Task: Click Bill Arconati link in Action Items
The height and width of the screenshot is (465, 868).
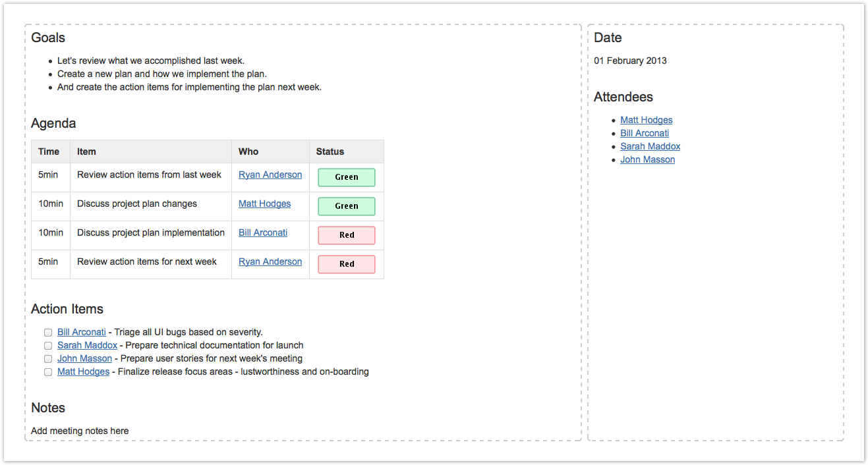Action: click(82, 332)
